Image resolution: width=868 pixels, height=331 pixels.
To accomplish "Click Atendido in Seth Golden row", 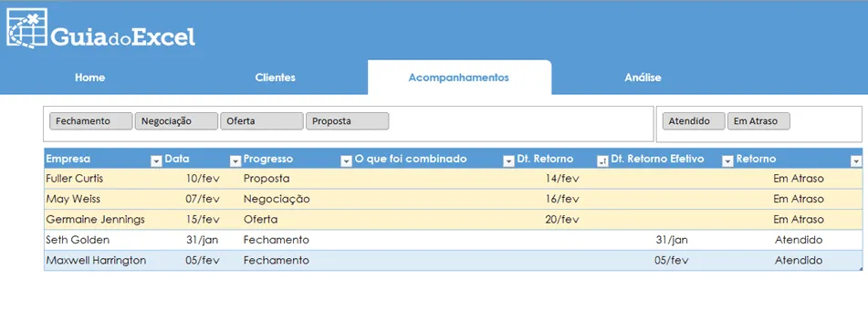I will pyautogui.click(x=799, y=240).
